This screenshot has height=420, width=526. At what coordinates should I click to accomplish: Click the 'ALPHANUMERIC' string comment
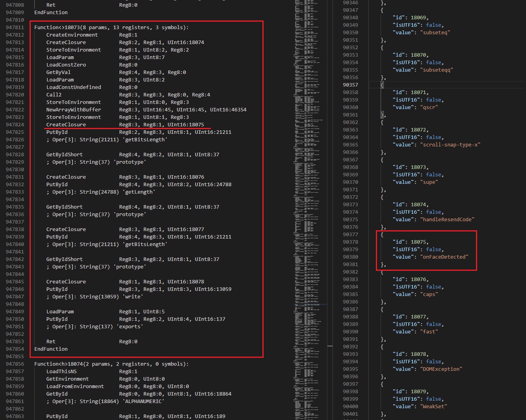106,401
